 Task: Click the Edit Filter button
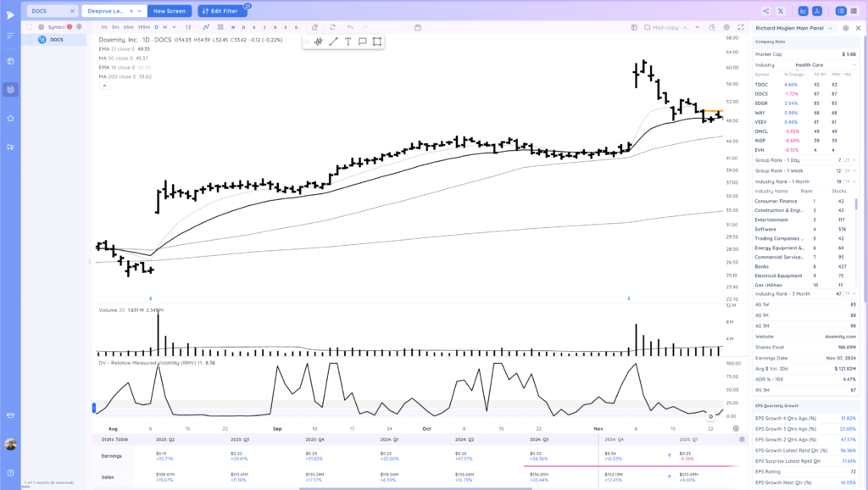(x=220, y=11)
